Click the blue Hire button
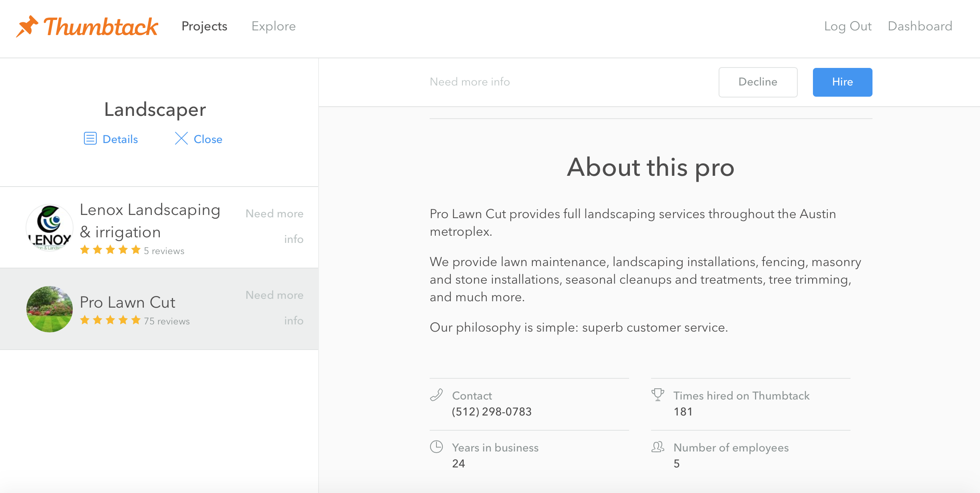Image resolution: width=980 pixels, height=493 pixels. (x=843, y=82)
